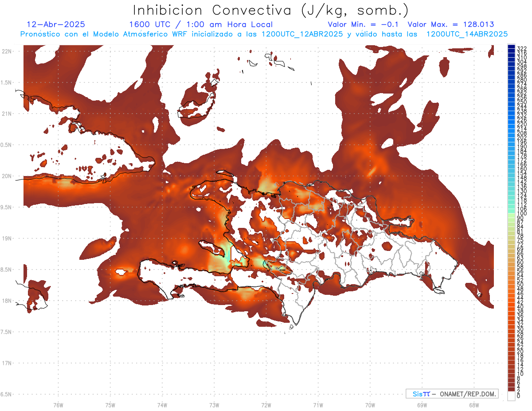This screenshot has height=411, width=532.
Task: Click latitude axis label "21N"
Action: (x=6, y=114)
